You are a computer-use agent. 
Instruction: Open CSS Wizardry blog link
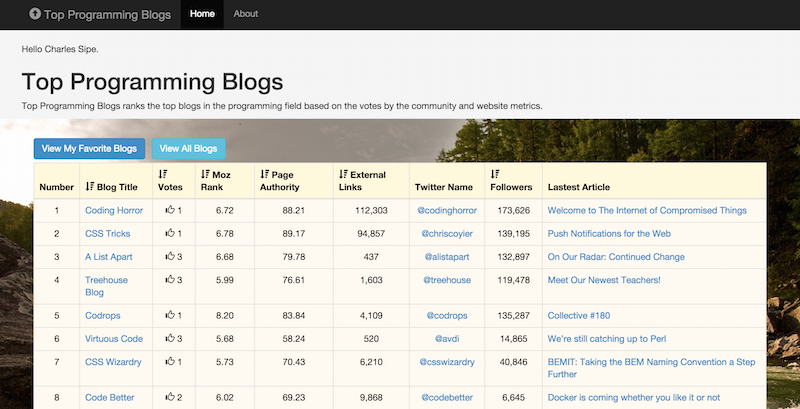click(x=113, y=362)
